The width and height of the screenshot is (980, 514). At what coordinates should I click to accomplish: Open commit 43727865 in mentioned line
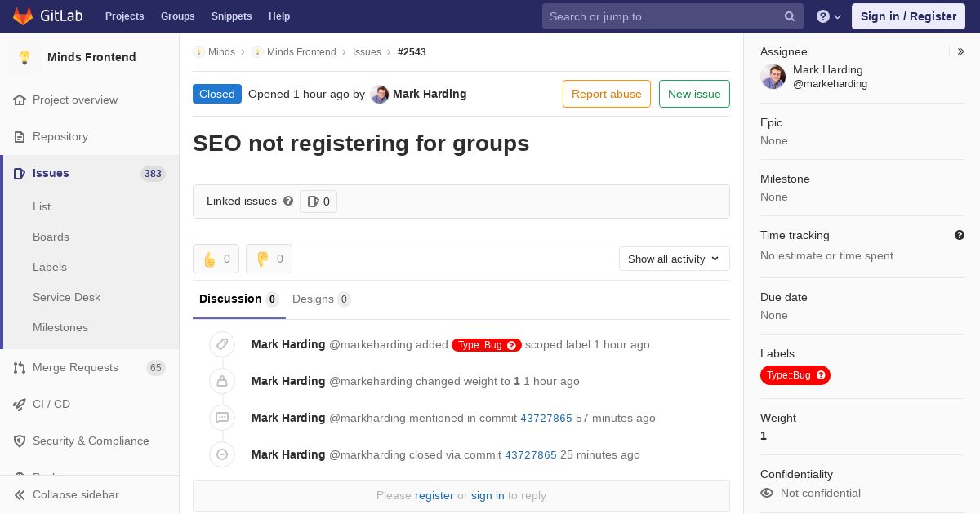[546, 418]
